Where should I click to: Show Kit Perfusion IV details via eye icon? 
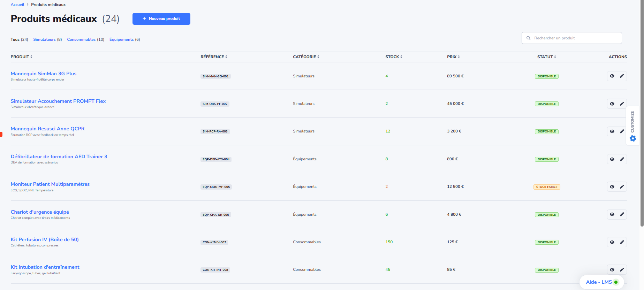coord(612,242)
